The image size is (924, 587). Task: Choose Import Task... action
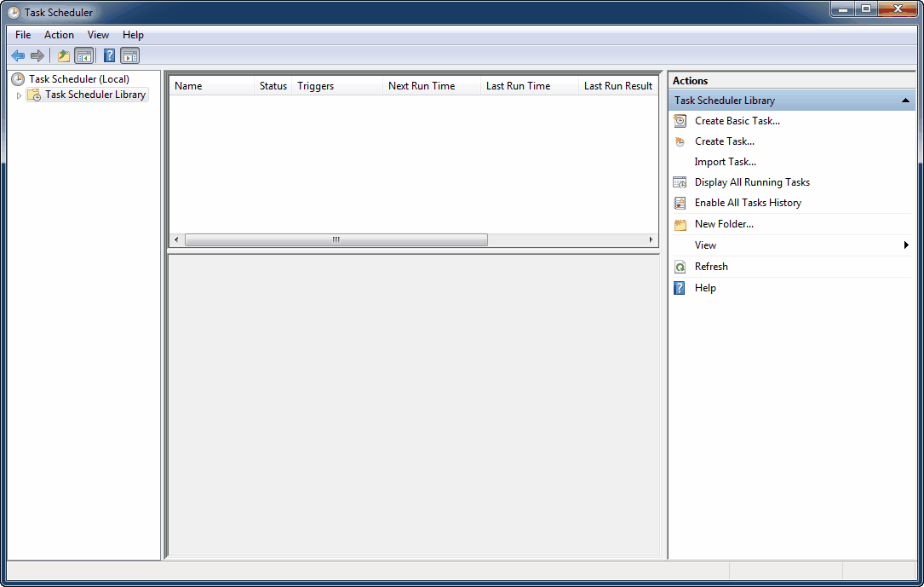[x=725, y=162]
